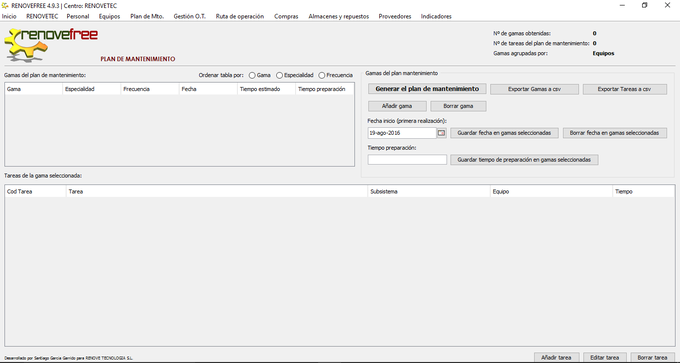Open Almacenes y repuestos menu
Viewport: 680px width, 363px height.
pyautogui.click(x=339, y=16)
